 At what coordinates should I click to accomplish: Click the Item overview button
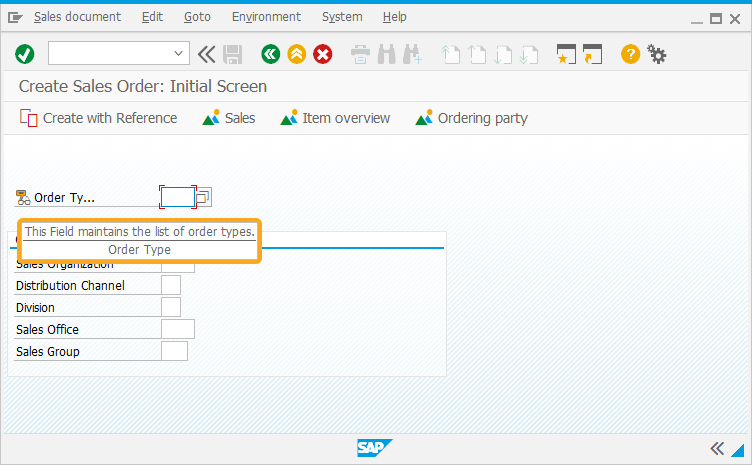(335, 118)
